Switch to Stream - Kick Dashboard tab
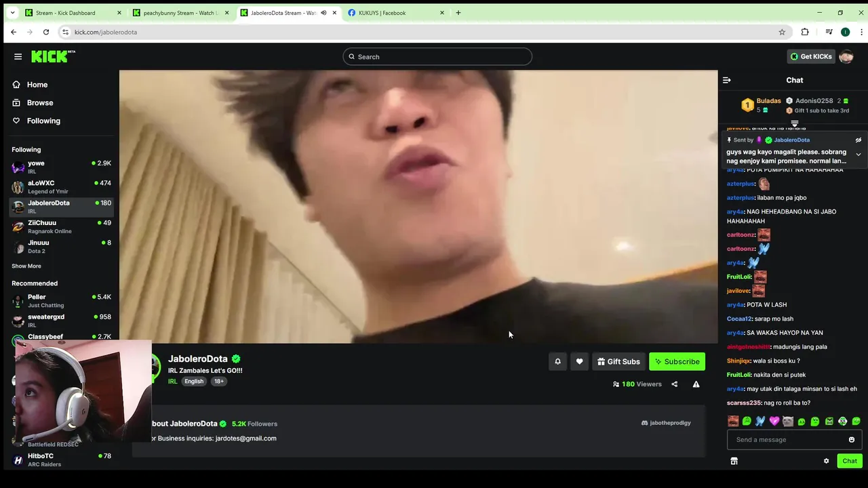The height and width of the screenshot is (488, 868). (x=73, y=13)
